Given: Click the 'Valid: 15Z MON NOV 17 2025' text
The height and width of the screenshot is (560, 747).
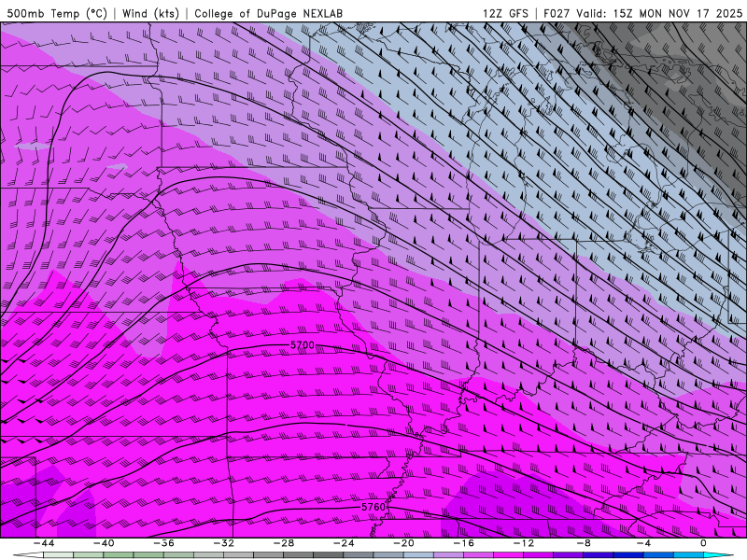Looking at the screenshot, I should point(659,13).
